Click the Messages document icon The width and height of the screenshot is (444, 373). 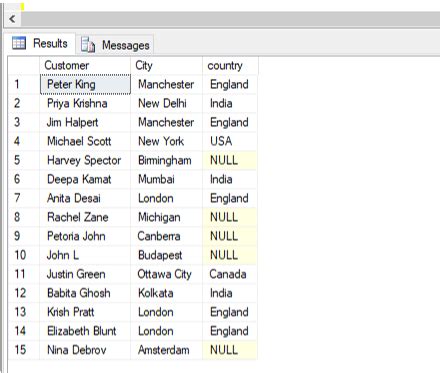[88, 45]
